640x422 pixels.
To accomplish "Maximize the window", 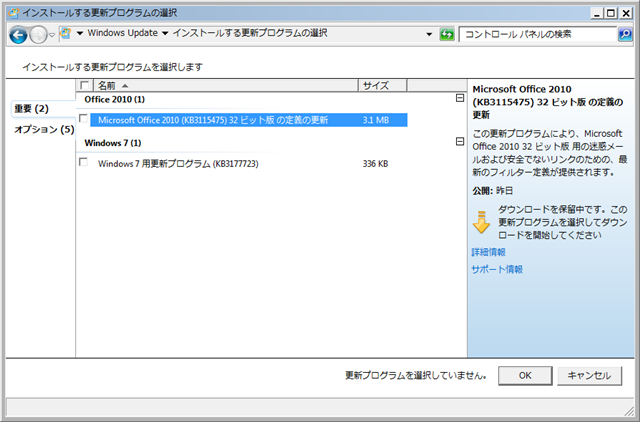I will 611,13.
